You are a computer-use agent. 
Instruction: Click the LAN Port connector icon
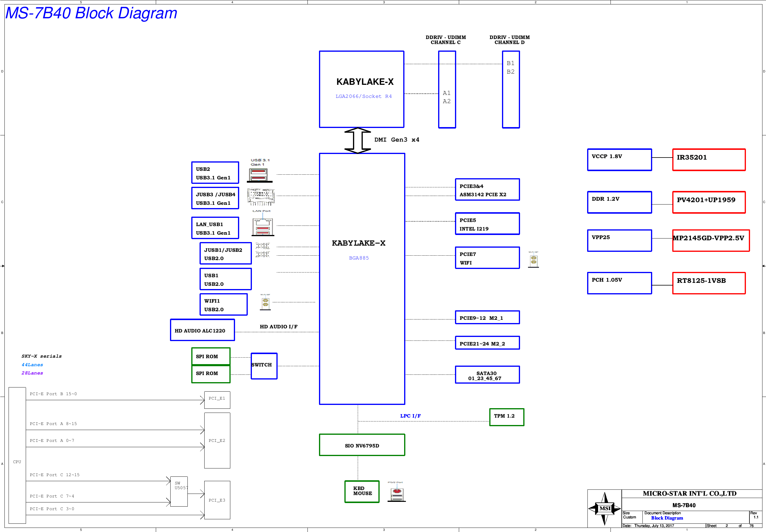[263, 227]
